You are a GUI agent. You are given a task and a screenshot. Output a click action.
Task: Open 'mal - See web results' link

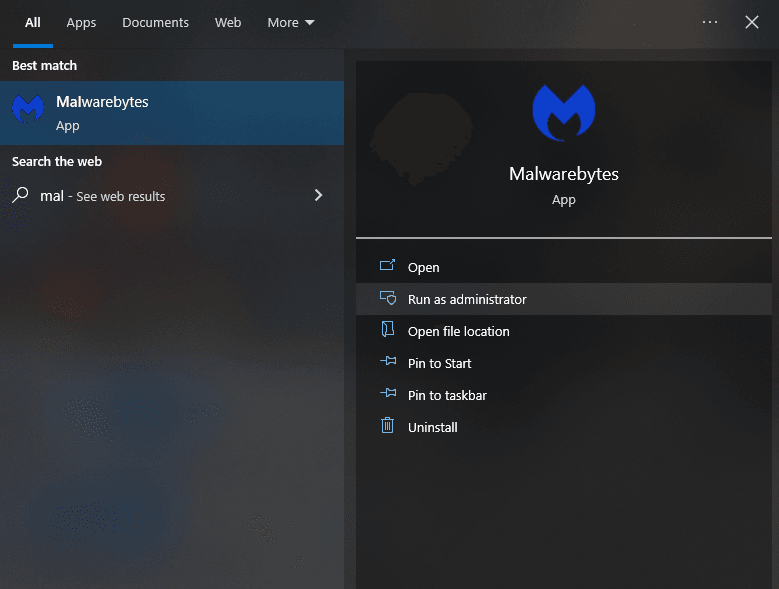103,196
